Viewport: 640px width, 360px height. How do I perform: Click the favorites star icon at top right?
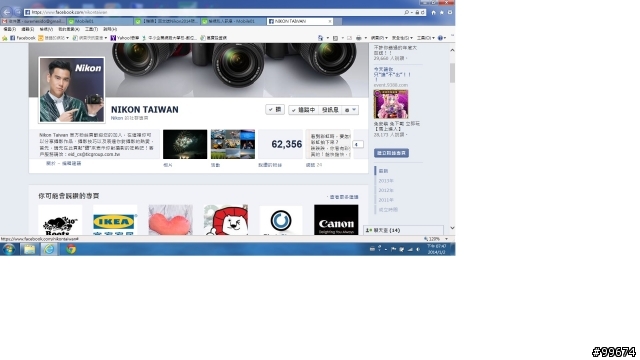click(442, 12)
